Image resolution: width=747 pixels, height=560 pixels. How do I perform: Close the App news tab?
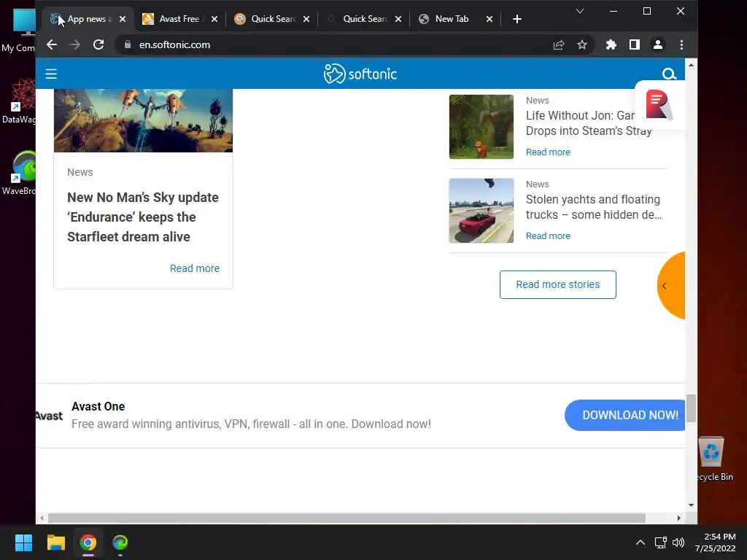[123, 19]
